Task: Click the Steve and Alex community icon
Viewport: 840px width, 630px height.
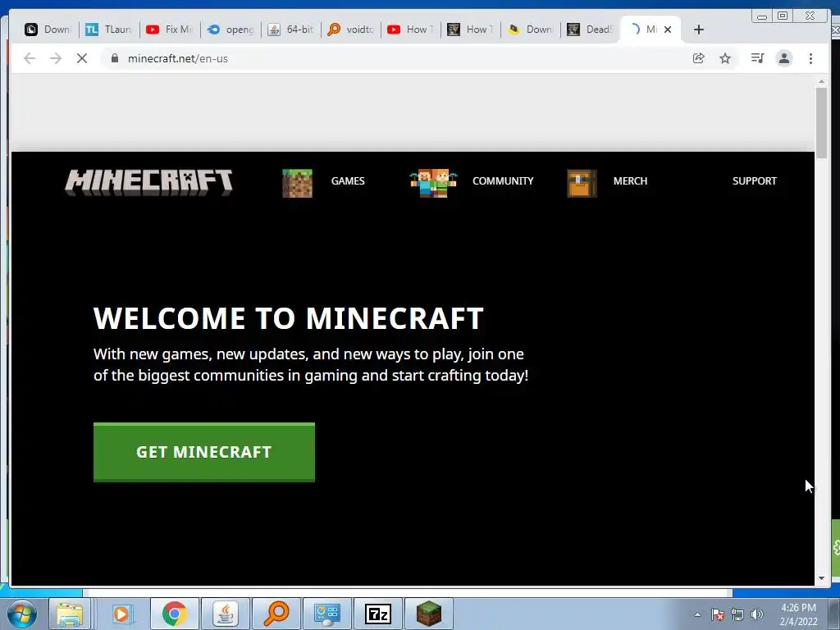Action: point(433,183)
